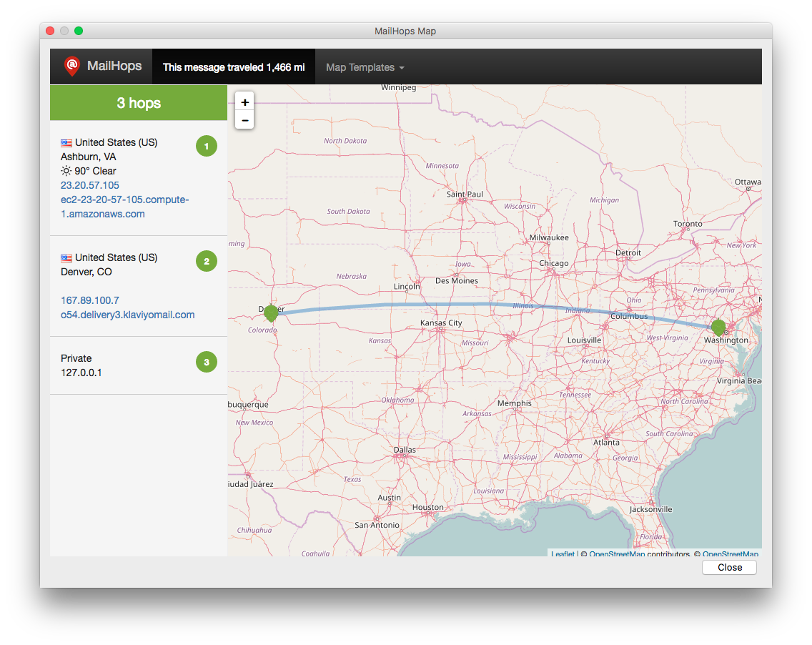Open the first OpenStreetMap contributors link
The width and height of the screenshot is (812, 645).
pos(617,553)
